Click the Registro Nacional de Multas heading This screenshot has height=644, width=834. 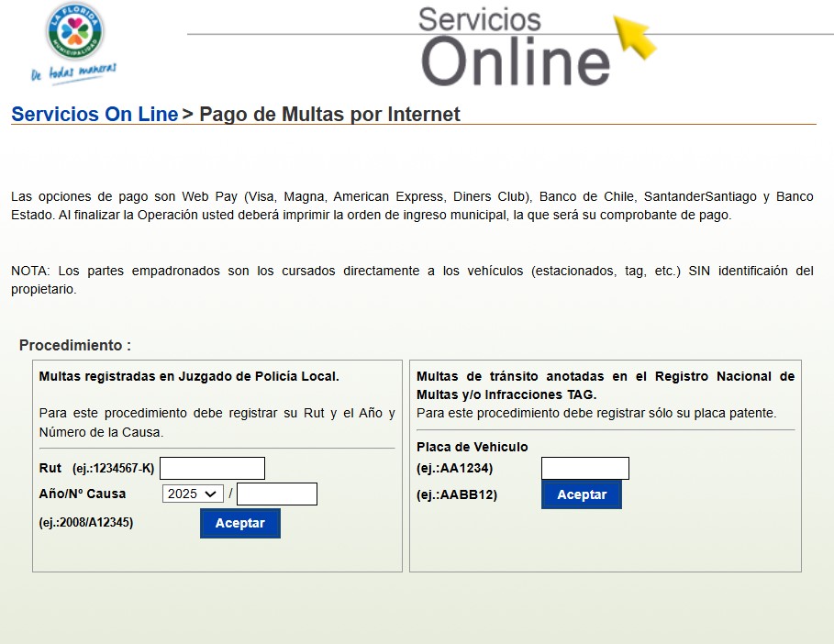(605, 385)
